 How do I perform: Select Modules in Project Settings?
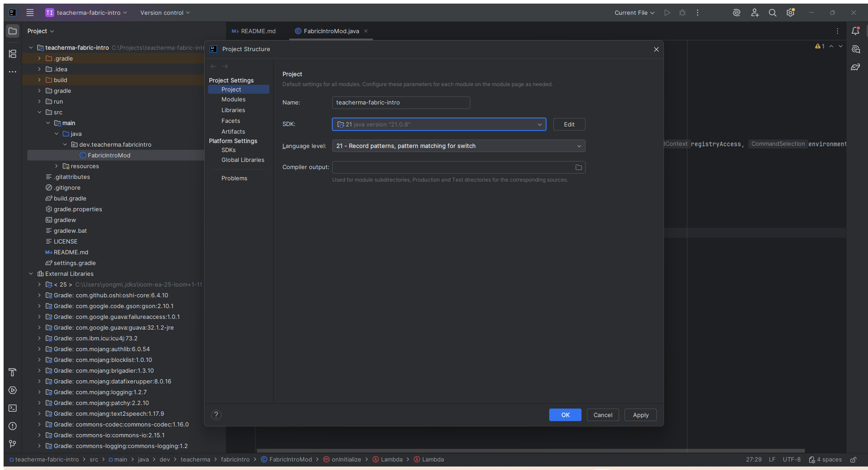[x=234, y=100]
